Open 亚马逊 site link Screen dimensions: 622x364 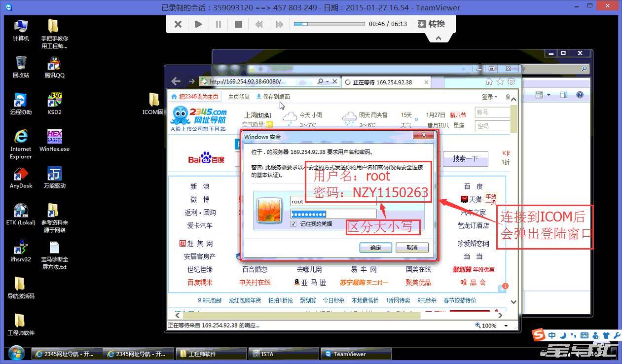pyautogui.click(x=310, y=283)
